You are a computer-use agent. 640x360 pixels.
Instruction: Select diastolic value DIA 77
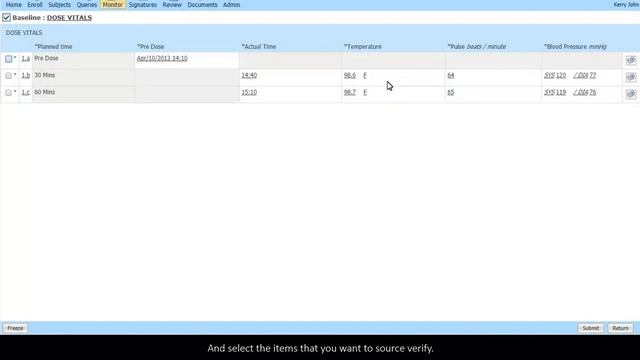pos(584,76)
